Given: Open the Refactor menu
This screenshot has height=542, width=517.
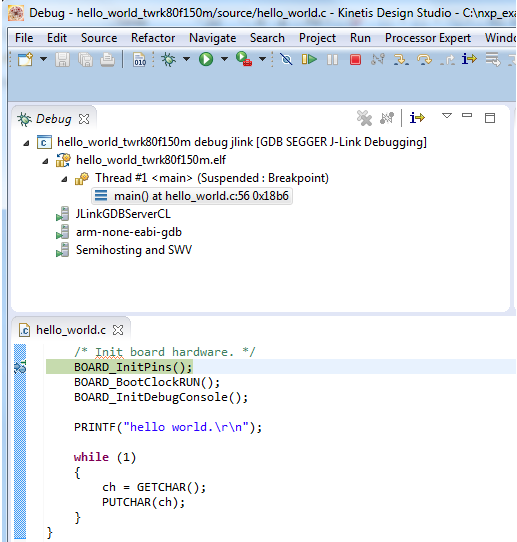Looking at the screenshot, I should click(x=153, y=38).
